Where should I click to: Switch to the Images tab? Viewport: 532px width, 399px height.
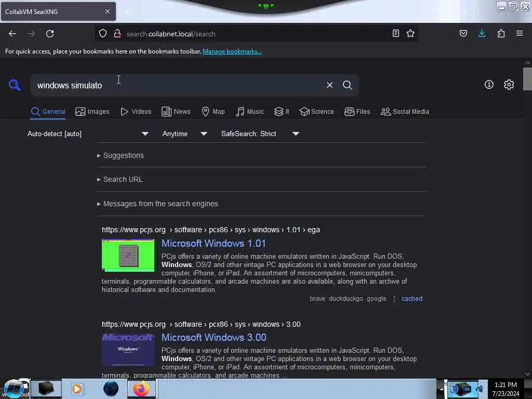[x=92, y=112]
